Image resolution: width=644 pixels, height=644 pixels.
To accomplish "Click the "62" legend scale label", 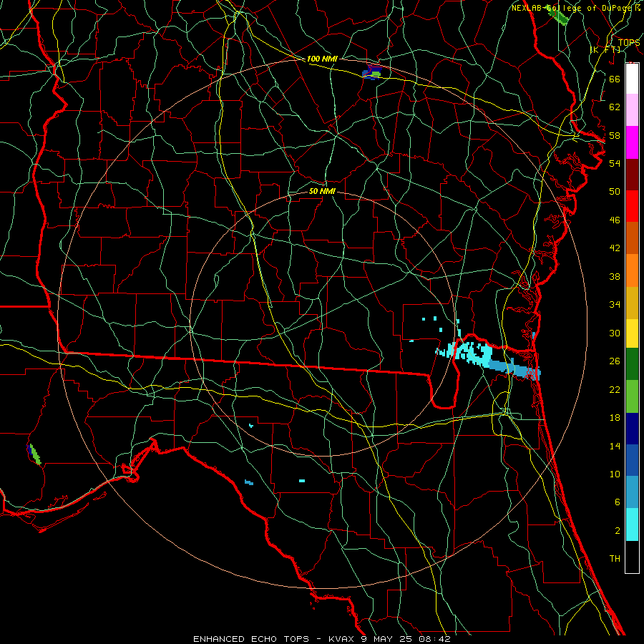I will [615, 107].
